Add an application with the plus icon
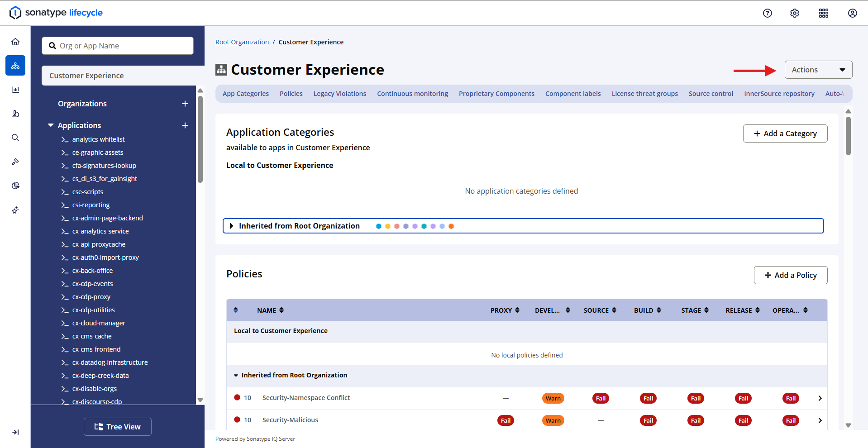The image size is (868, 448). (x=185, y=125)
